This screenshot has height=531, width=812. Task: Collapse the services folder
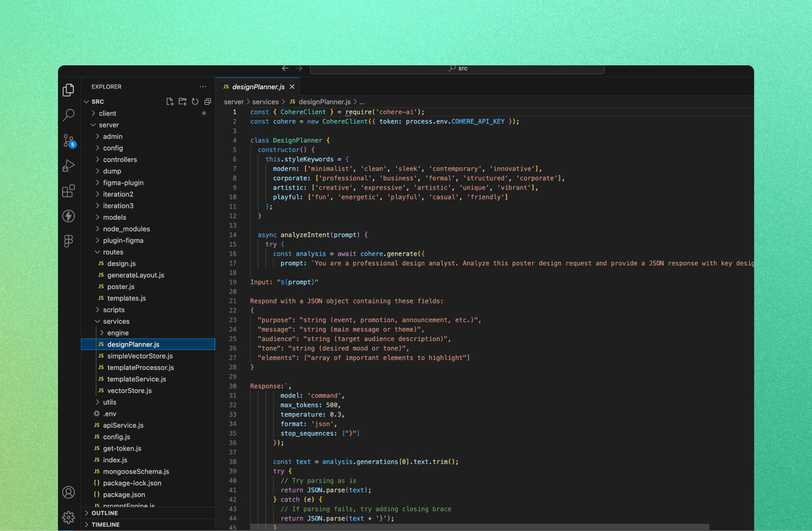pyautogui.click(x=148, y=321)
